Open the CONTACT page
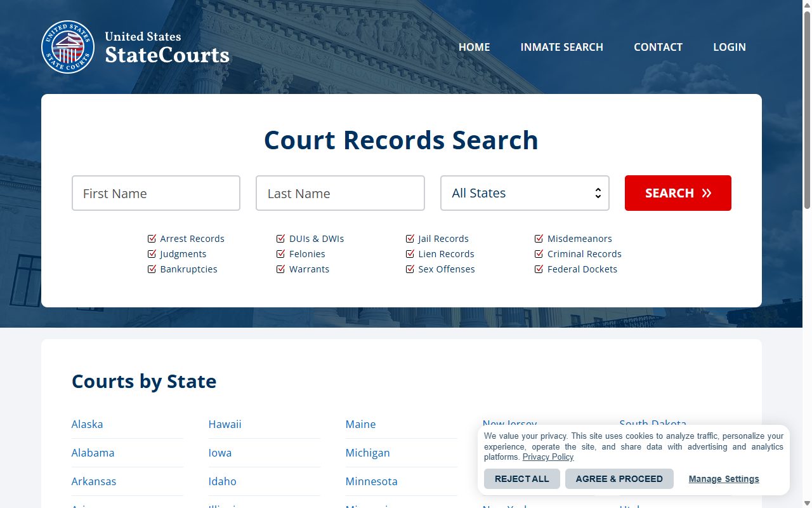This screenshot has height=508, width=812. pos(658,47)
